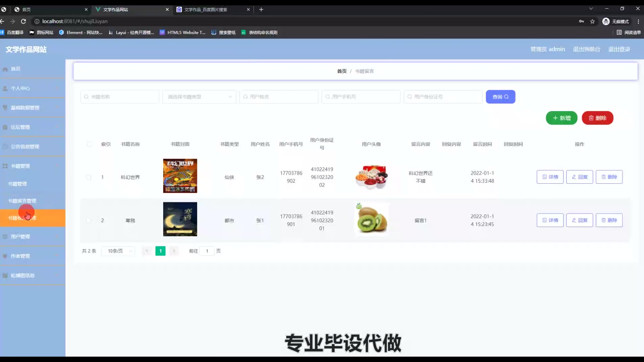The image size is (644, 362).
Task: Click the home icon beside 首页 sidebar item
Action: coord(5,69)
